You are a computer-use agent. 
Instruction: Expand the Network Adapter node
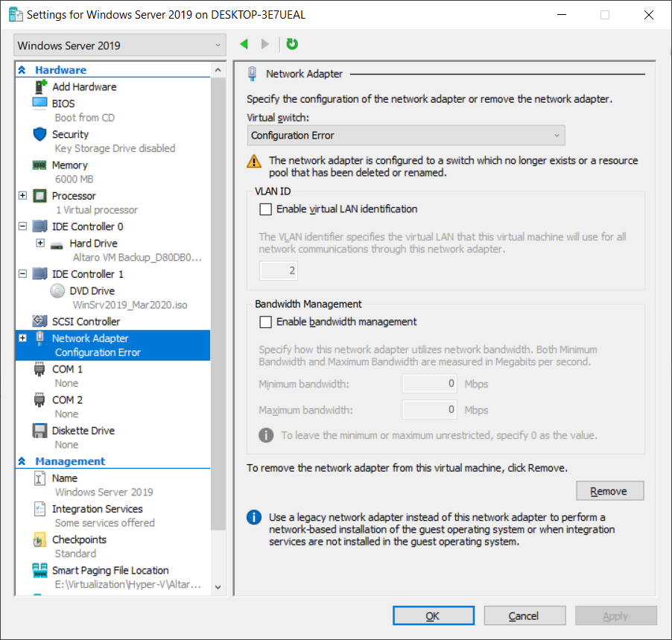coord(22,338)
